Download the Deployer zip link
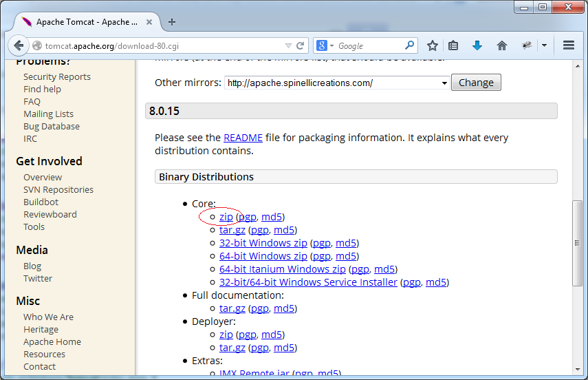Viewport: 588px width, 380px height. pyautogui.click(x=226, y=335)
